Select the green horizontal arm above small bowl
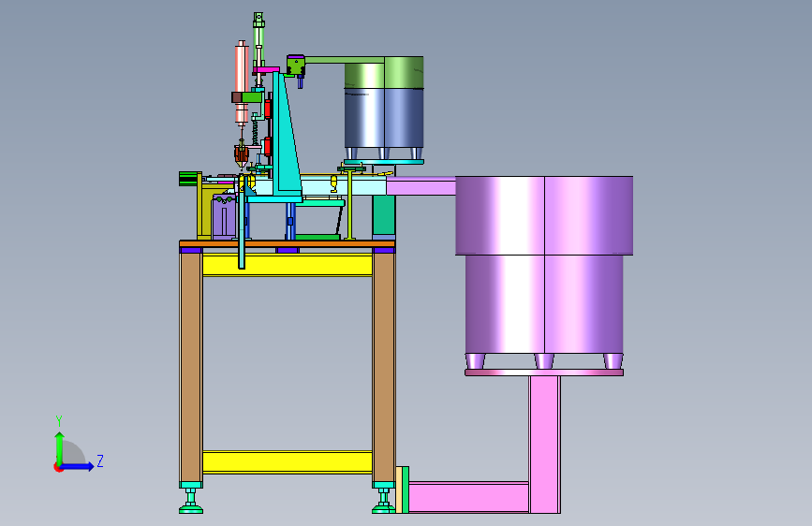This screenshot has width=812, height=526. click(x=345, y=60)
